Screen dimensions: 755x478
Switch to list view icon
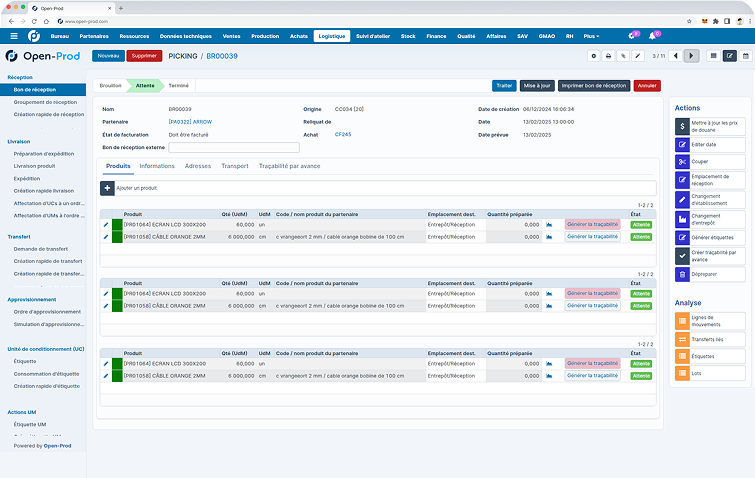714,56
